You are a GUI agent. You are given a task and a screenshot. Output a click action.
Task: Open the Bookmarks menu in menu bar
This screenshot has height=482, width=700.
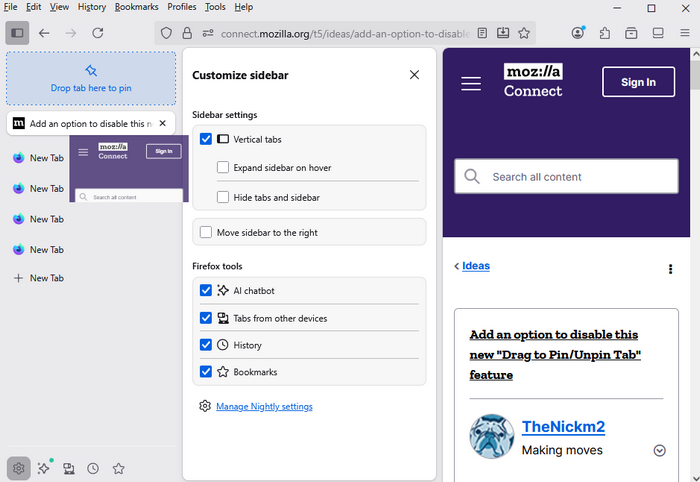click(x=136, y=7)
